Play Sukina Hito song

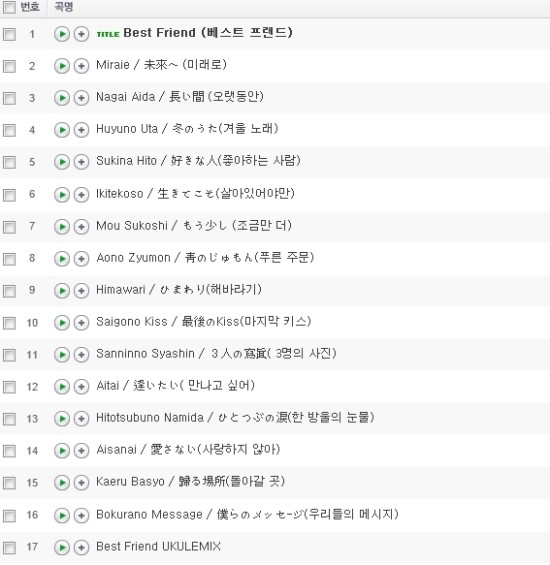pyautogui.click(x=62, y=162)
